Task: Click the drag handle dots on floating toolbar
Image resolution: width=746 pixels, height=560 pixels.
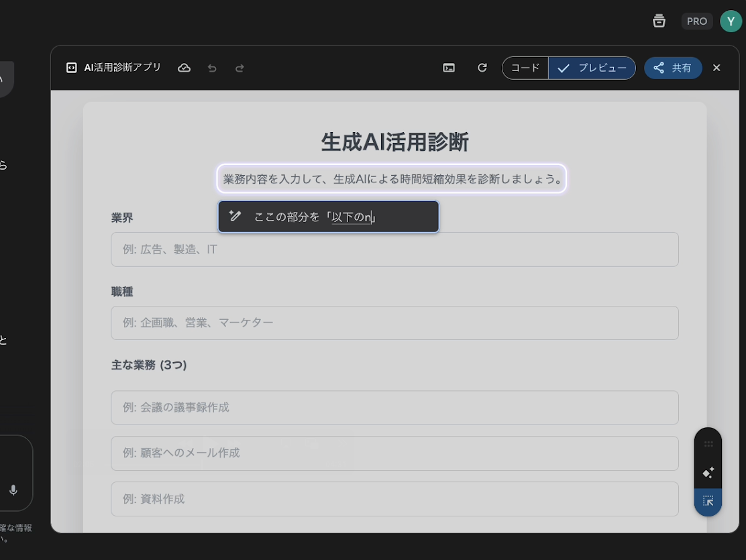Action: [708, 444]
